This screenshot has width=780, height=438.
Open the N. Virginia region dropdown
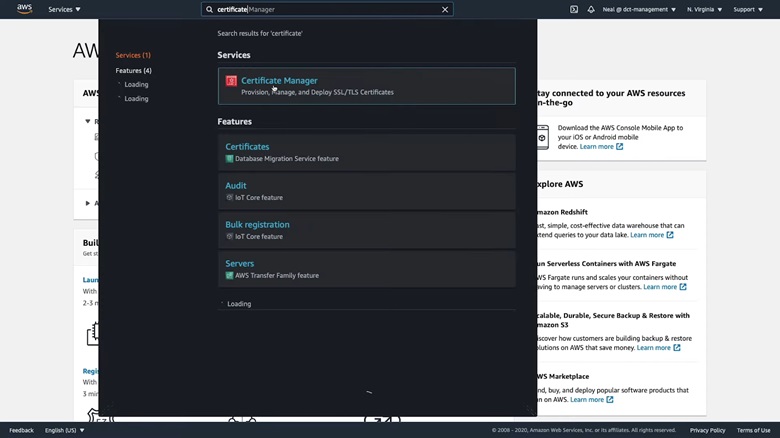704,9
